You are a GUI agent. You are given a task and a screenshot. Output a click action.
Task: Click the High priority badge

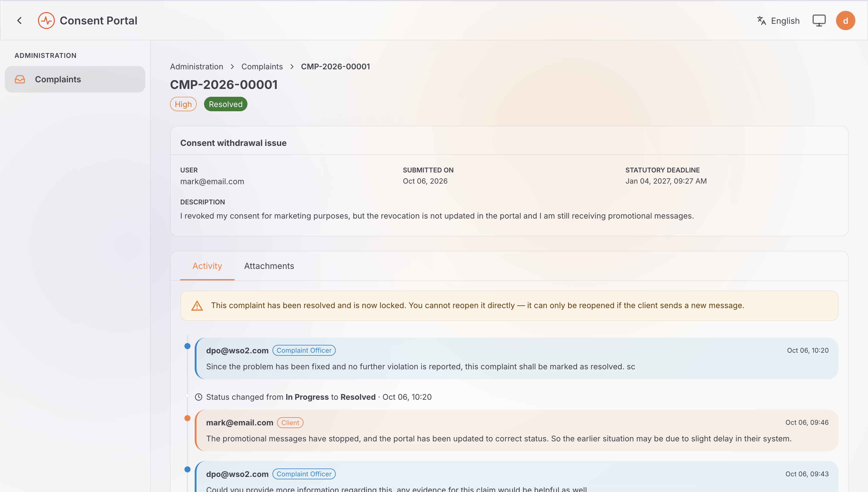pyautogui.click(x=183, y=104)
